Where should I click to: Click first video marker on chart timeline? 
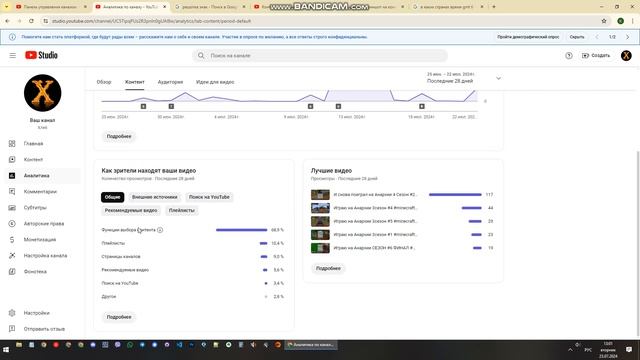click(x=143, y=106)
